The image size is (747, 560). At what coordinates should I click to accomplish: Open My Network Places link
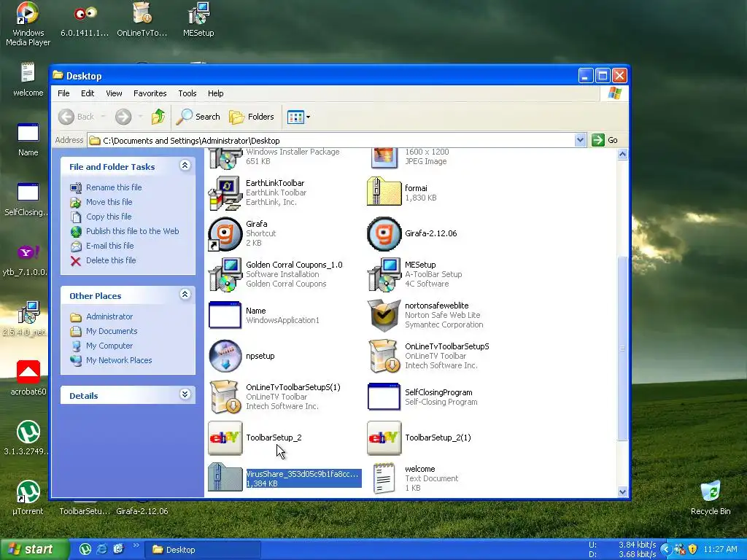119,360
